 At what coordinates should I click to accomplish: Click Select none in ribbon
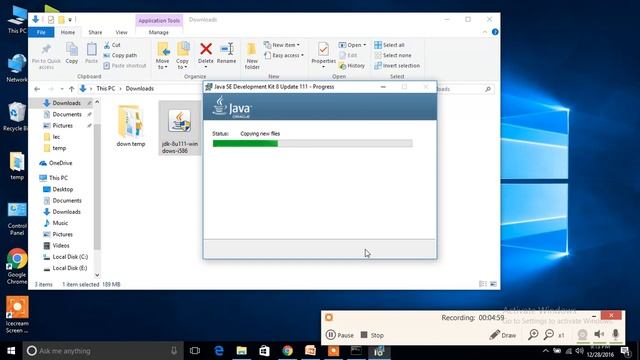(x=393, y=55)
